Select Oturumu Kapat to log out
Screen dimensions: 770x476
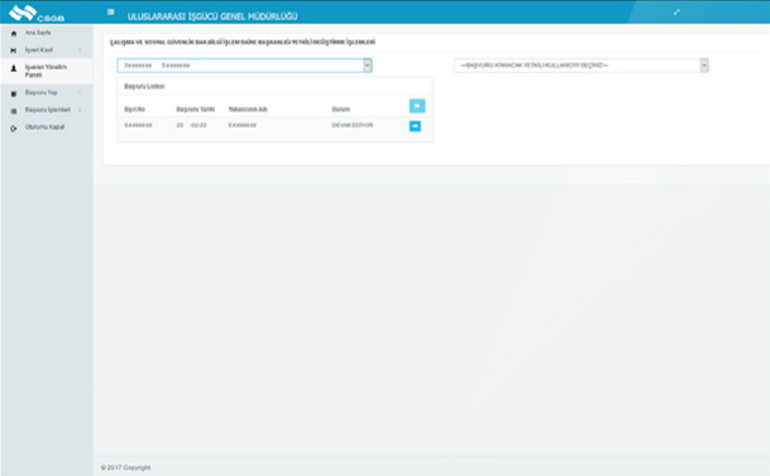click(45, 127)
